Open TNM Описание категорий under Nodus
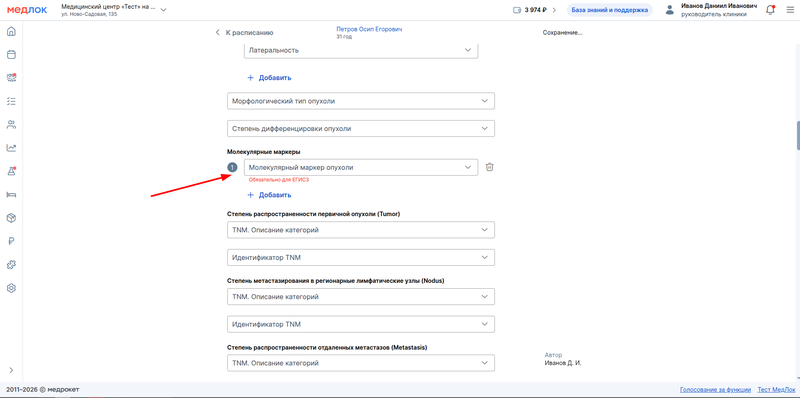Screen dimensions: 800x398 point(361,296)
